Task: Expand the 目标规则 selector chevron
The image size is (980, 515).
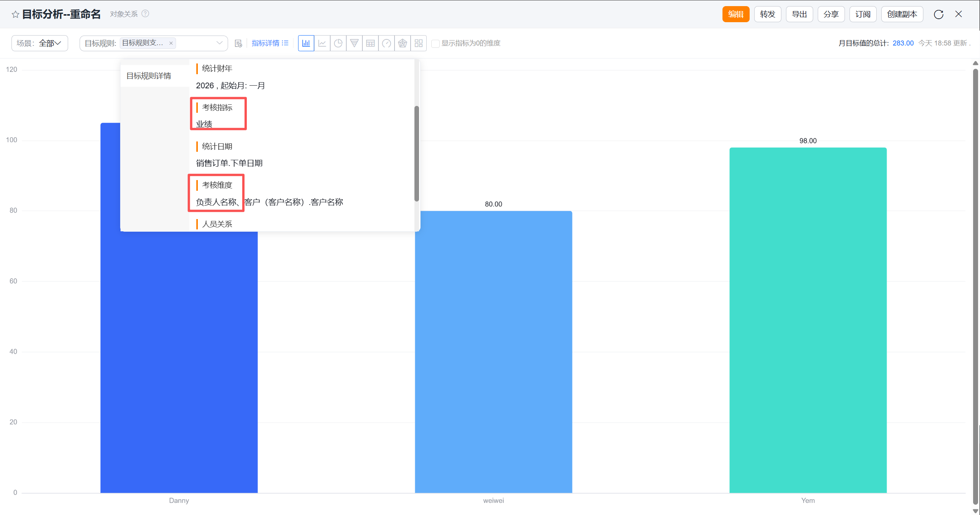Action: click(220, 43)
